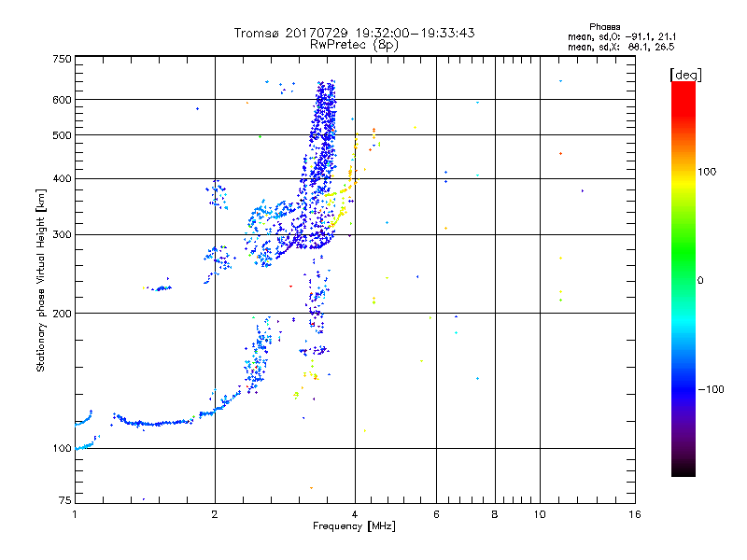Click the Frequency [MHz] axis label
Screen dimensions: 747x560
coord(354,526)
